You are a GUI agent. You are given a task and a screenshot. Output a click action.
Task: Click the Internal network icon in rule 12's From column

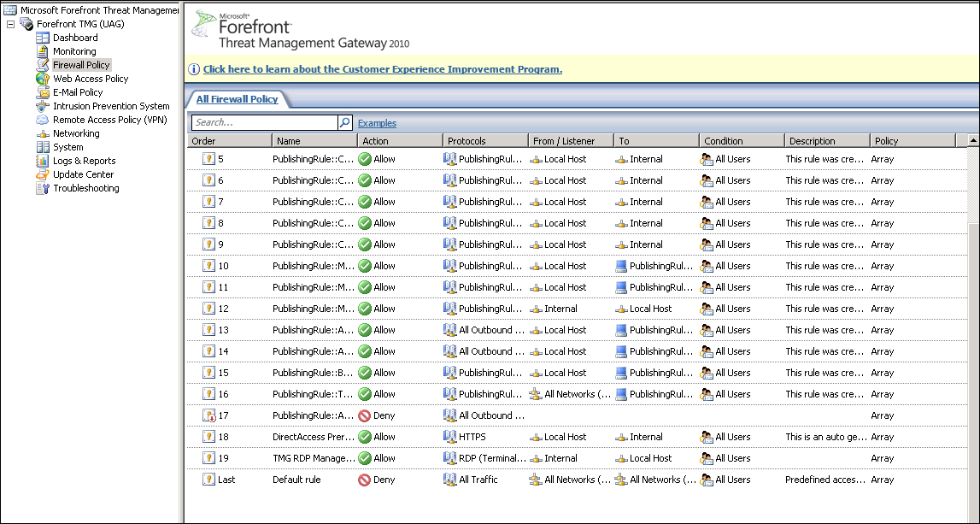536,309
